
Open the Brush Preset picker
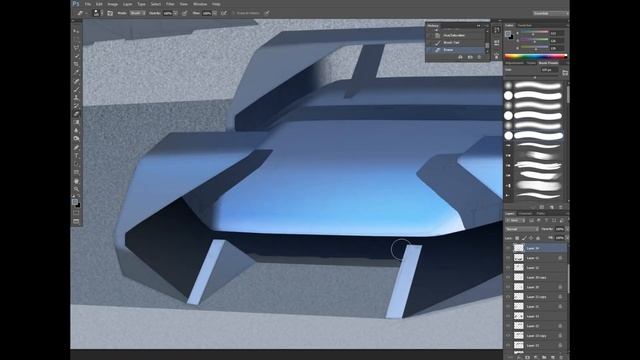(x=97, y=13)
